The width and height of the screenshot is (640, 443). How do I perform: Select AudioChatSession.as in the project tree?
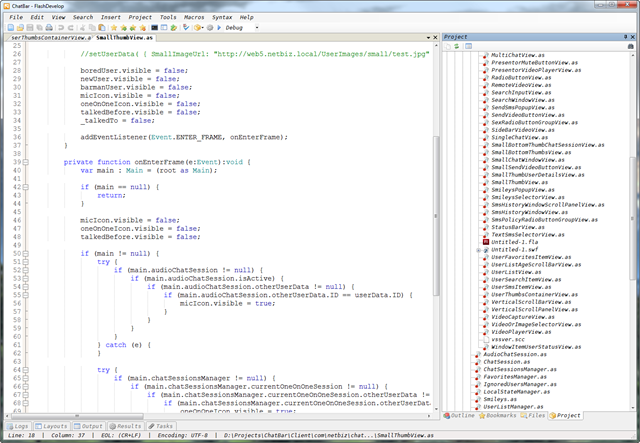(515, 354)
